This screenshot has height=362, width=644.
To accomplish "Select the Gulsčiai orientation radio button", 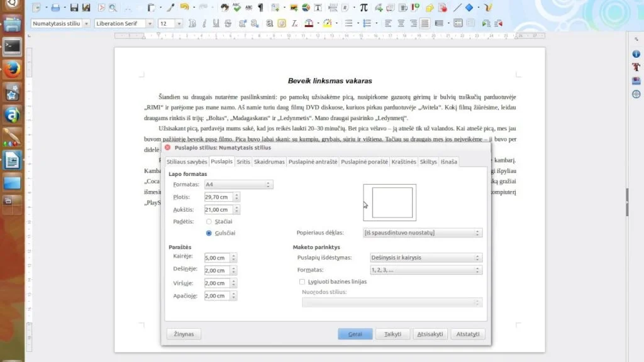I will [209, 233].
